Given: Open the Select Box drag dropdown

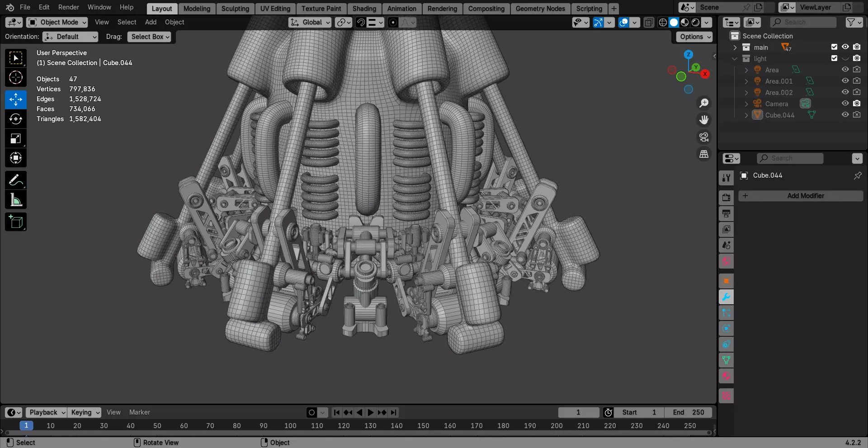Looking at the screenshot, I should pyautogui.click(x=150, y=37).
